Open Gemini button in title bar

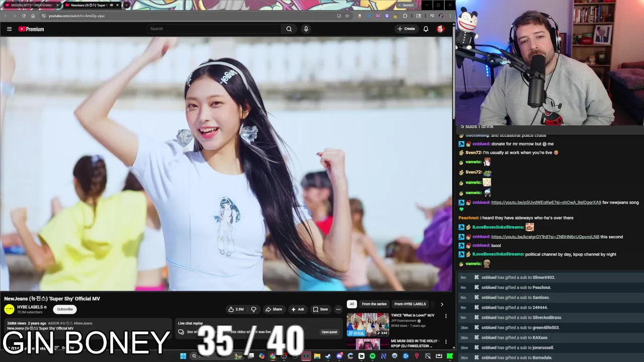click(x=407, y=5)
